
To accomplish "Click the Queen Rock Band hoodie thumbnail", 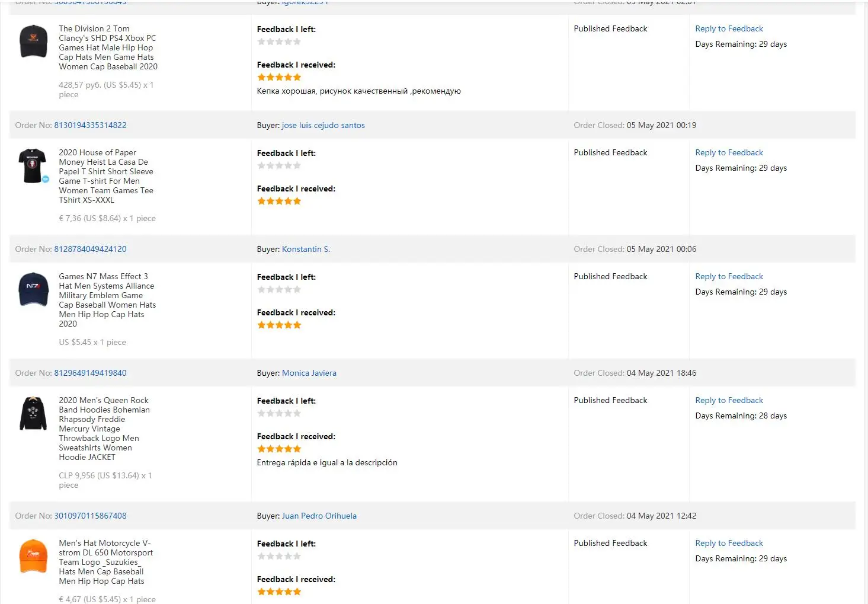I will (x=33, y=413).
